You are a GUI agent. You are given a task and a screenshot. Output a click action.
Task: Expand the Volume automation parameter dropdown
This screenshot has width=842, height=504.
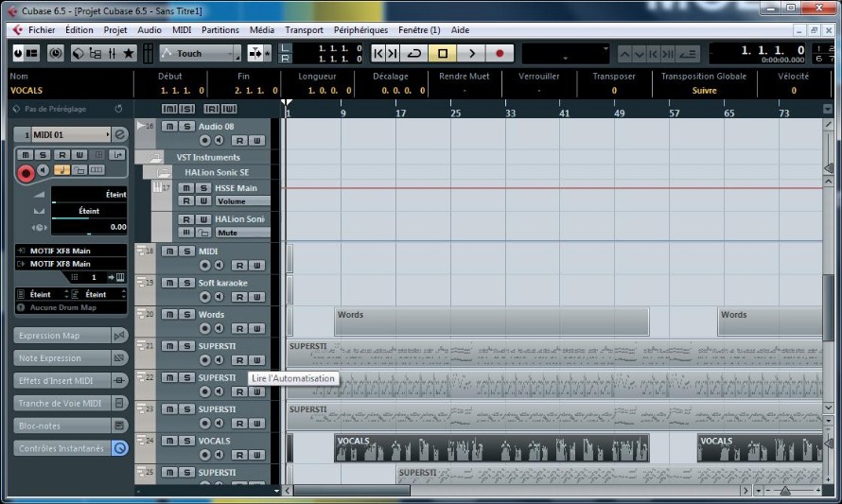[x=243, y=201]
